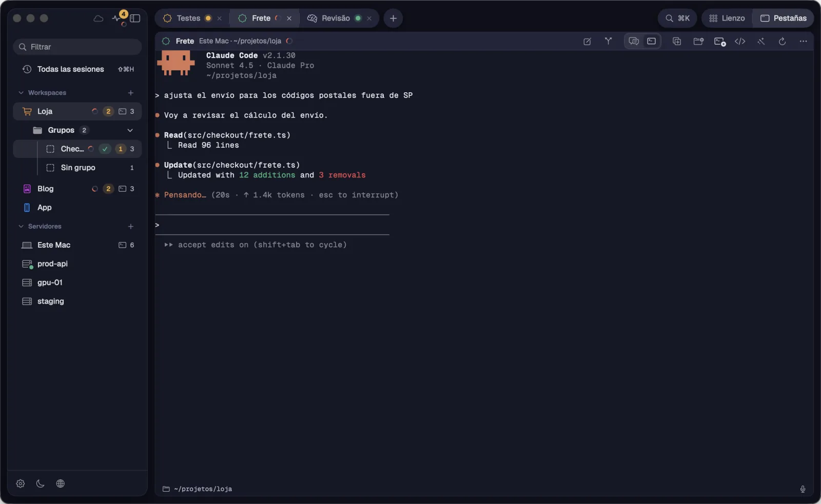The image size is (821, 504).
Task: Click the refresh reload icon
Action: click(782, 41)
